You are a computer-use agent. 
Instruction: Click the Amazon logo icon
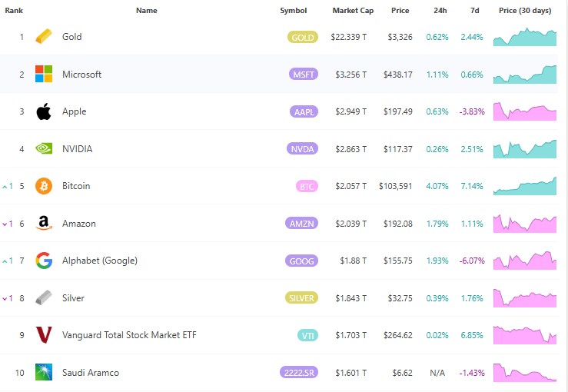pos(44,223)
